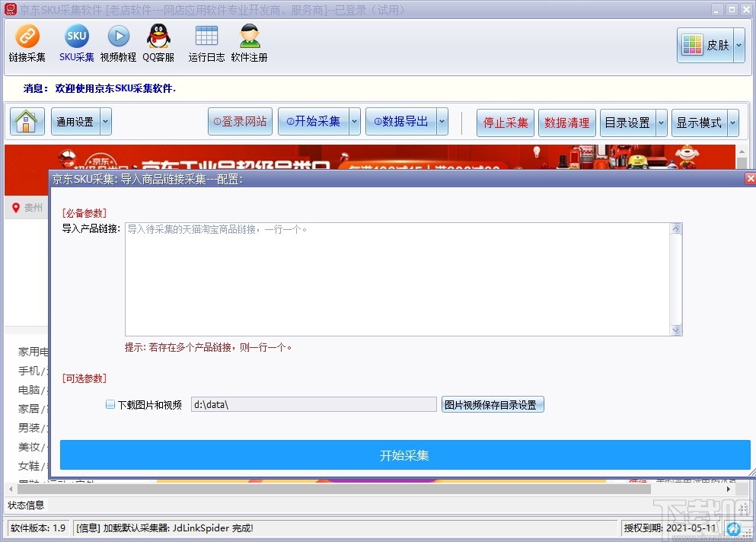Screen dimensions: 756x542
Task: Click the circular network icon in the status bar
Action: [x=734, y=528]
